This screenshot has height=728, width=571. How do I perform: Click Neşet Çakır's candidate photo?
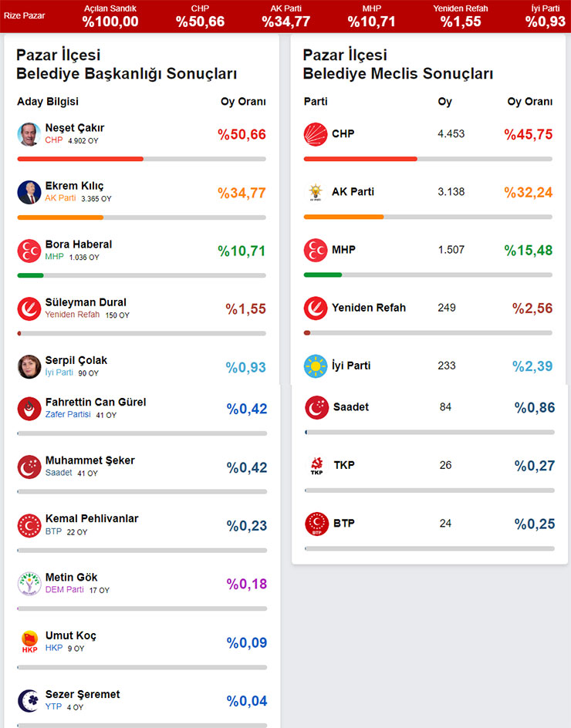pos(29,134)
